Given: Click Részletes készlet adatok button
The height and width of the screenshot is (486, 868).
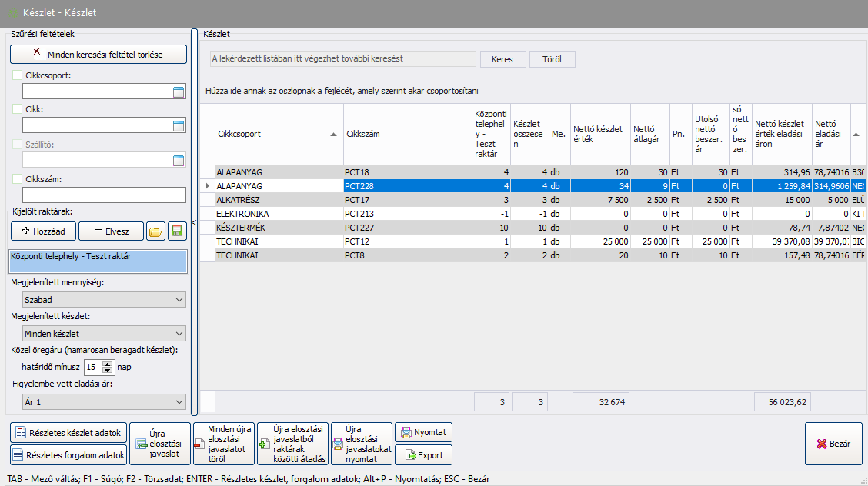Looking at the screenshot, I should (68, 433).
